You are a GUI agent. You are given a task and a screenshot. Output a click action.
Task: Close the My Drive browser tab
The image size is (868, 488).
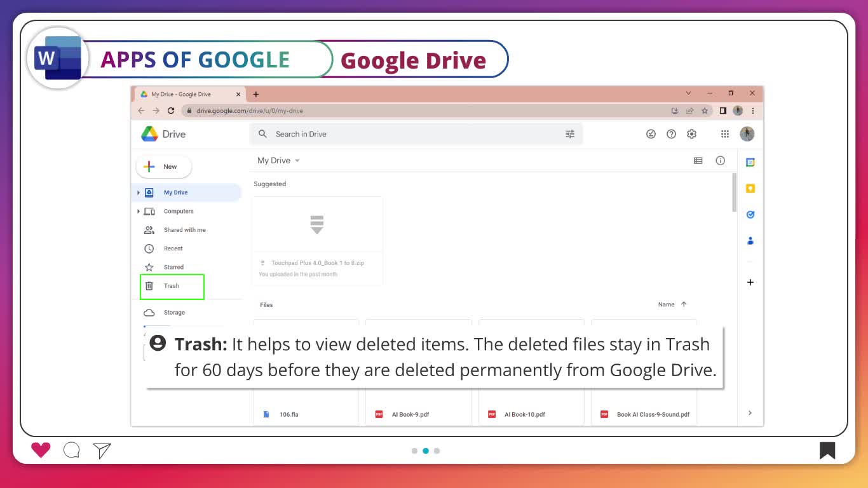239,94
